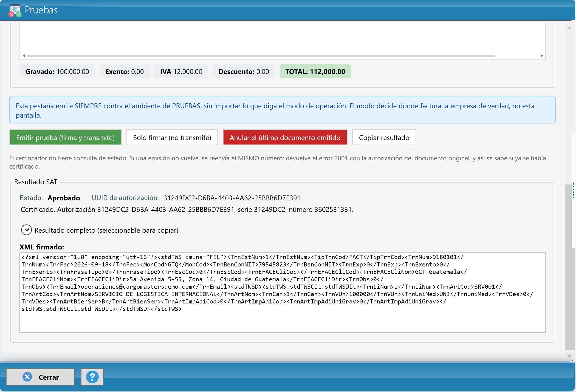Image resolution: width=576 pixels, height=392 pixels.
Task: Click Sólo firmar (no transmite) button
Action: (172, 137)
